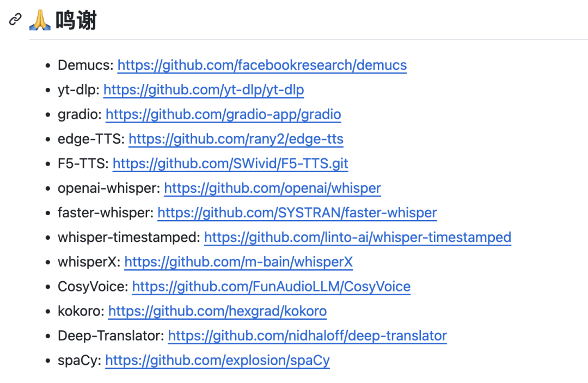This screenshot has width=588, height=383.
Task: Follow the SWivid/F5-TTS.git link
Action: [x=230, y=163]
